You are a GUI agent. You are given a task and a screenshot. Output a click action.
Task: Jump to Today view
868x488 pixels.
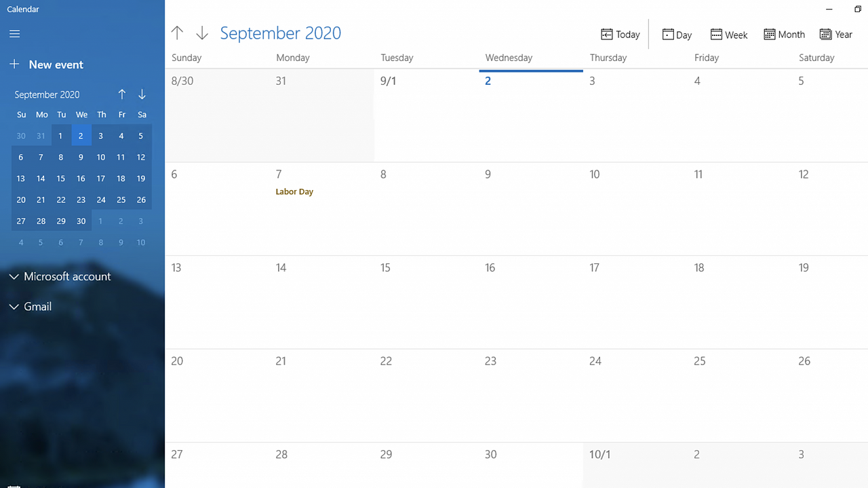[620, 35]
